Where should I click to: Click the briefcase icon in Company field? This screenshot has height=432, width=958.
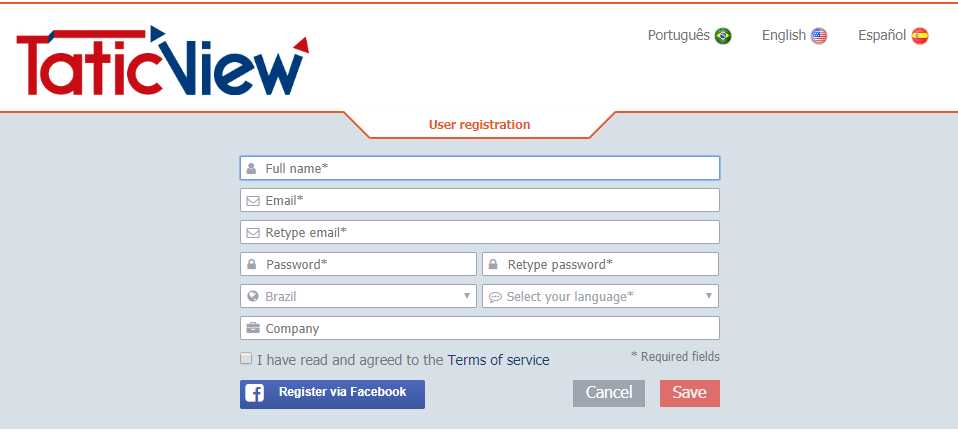coord(252,329)
